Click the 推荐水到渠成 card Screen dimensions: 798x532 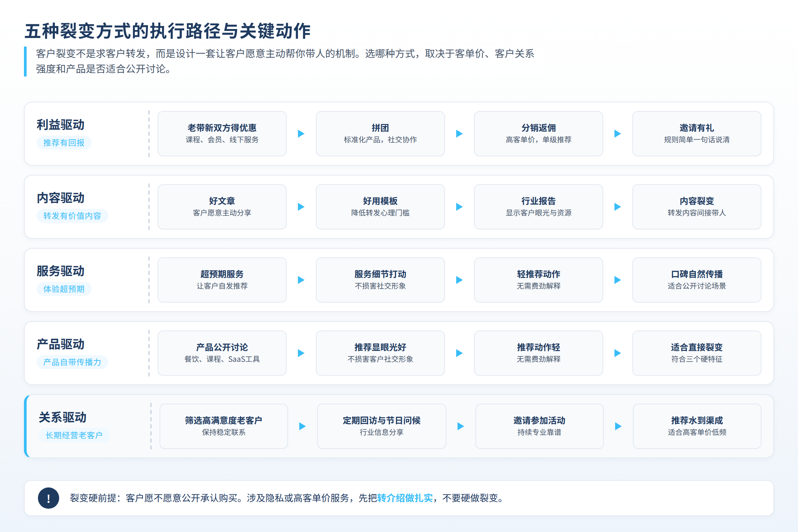697,426
